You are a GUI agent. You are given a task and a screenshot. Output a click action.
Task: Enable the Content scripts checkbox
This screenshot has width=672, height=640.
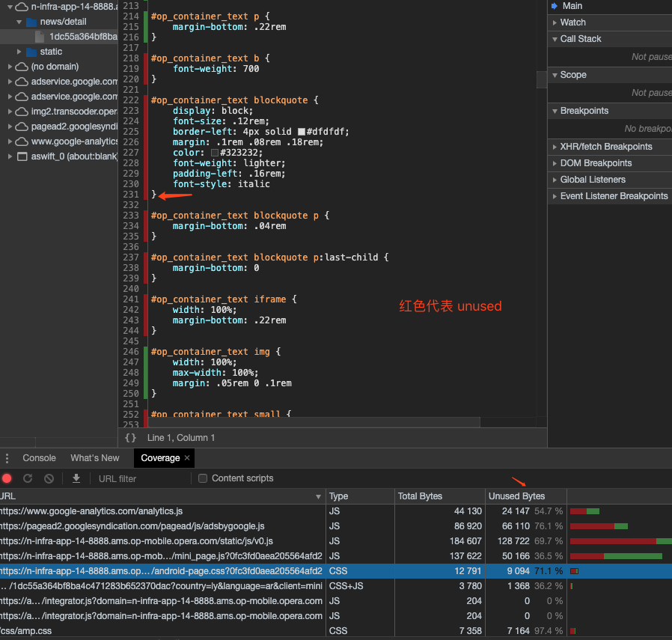pos(202,478)
